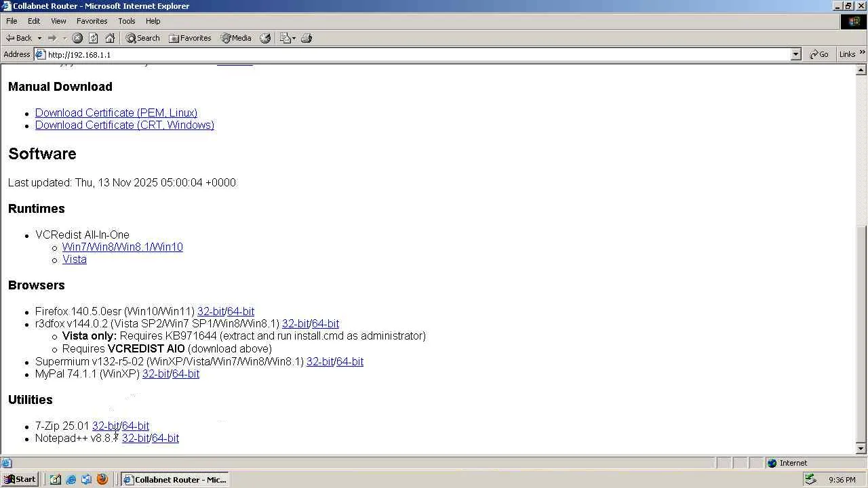This screenshot has height=488, width=868.
Task: Click the 'Last updated' timestamp text
Action: 122,182
